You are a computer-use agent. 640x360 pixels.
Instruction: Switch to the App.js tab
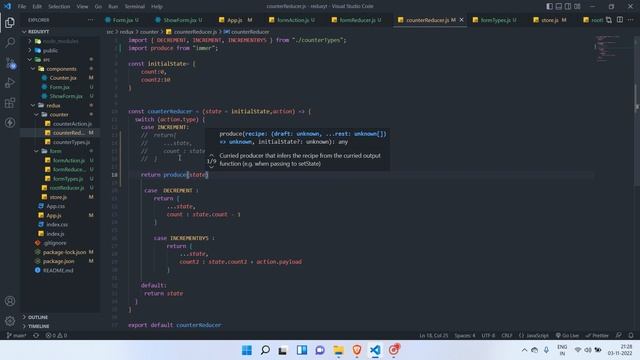[x=235, y=20]
